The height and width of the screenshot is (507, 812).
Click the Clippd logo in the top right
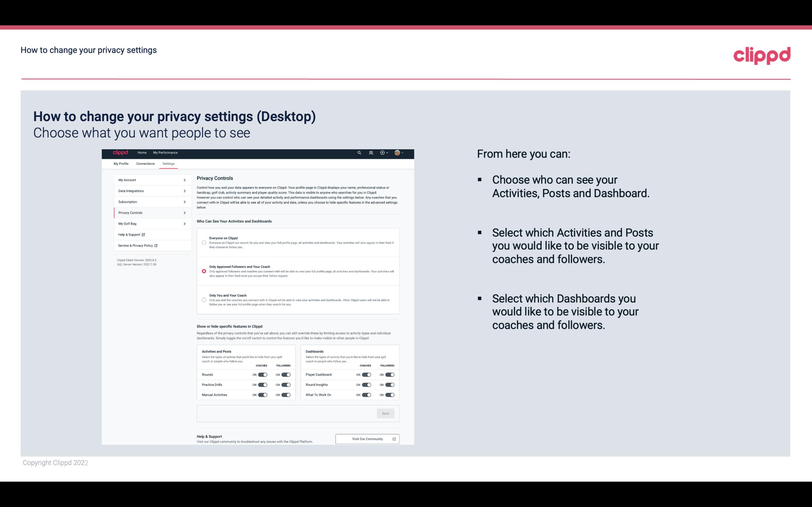(x=761, y=55)
